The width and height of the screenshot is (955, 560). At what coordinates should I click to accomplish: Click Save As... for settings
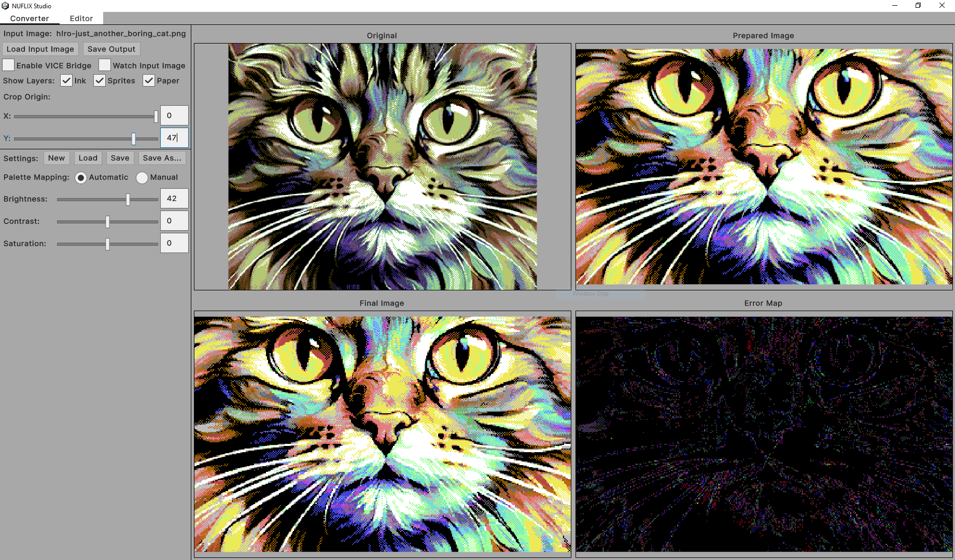(162, 158)
